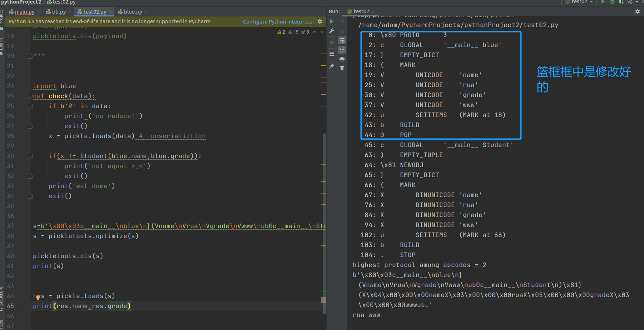644x330 pixels.
Task: Pin the Run tab with the pin icon
Action: tap(332, 66)
